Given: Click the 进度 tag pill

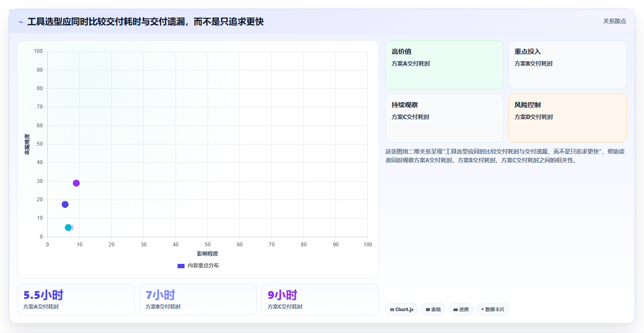Looking at the screenshot, I should tap(461, 309).
